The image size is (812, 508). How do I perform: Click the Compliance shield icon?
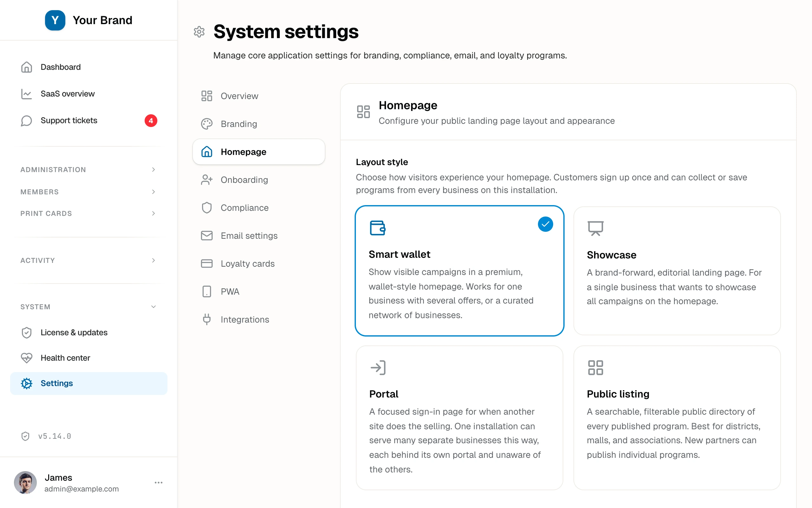point(207,208)
